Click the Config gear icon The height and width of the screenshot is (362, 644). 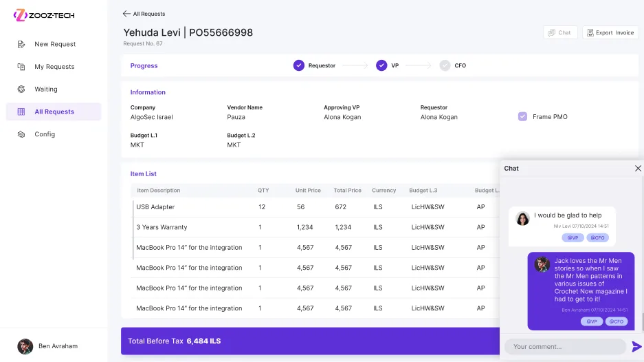pos(21,134)
